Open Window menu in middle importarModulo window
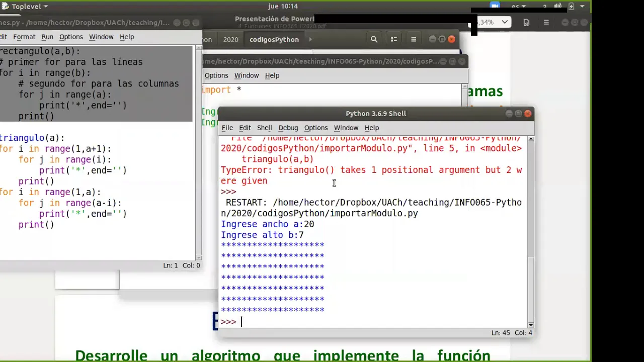This screenshot has height=362, width=644. coord(247,75)
